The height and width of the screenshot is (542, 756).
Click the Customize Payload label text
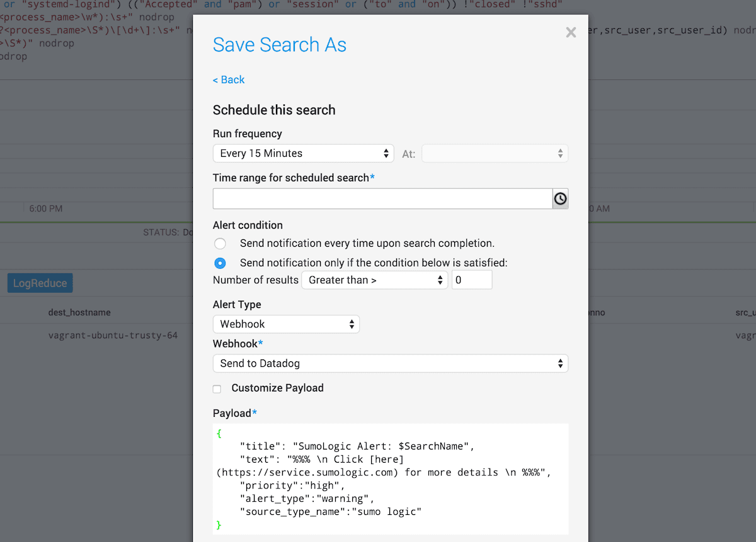tap(278, 388)
